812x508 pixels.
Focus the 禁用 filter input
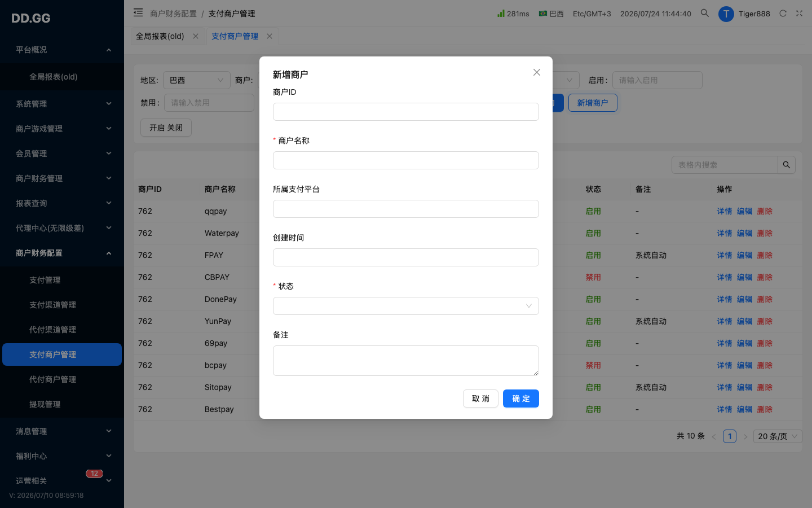pyautogui.click(x=209, y=103)
